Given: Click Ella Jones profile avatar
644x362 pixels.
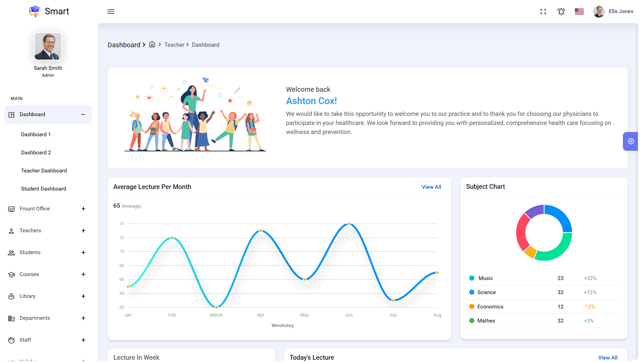Looking at the screenshot, I should (x=599, y=11).
